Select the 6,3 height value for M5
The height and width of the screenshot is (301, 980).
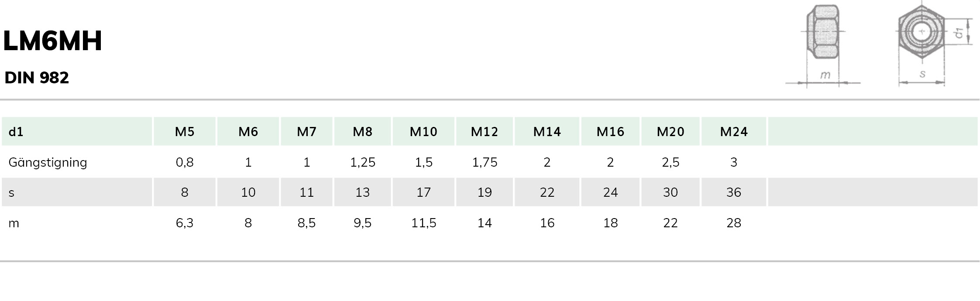coord(185,223)
